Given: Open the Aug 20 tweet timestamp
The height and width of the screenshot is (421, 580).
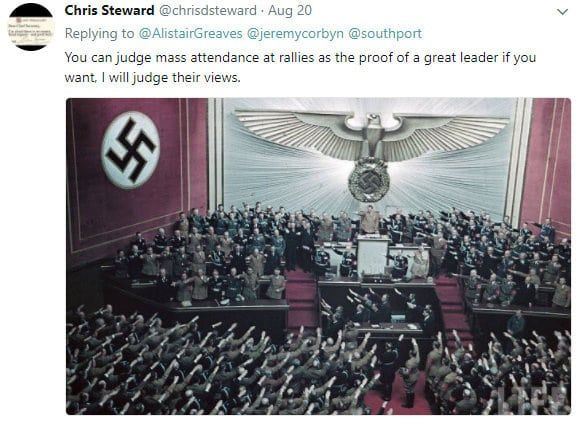Looking at the screenshot, I should pyautogui.click(x=290, y=10).
